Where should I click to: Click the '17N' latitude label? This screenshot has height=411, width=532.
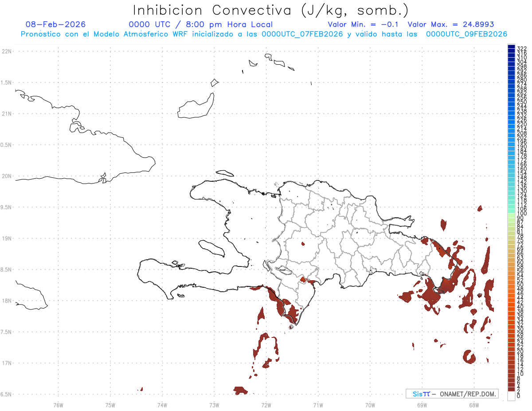7,363
